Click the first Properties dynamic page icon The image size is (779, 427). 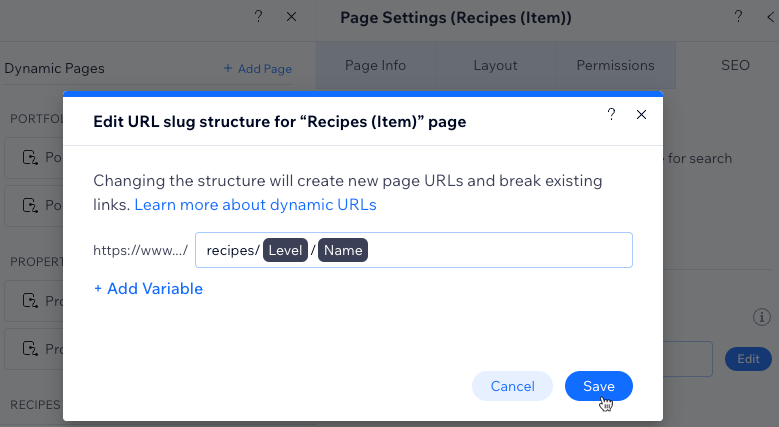[30, 301]
